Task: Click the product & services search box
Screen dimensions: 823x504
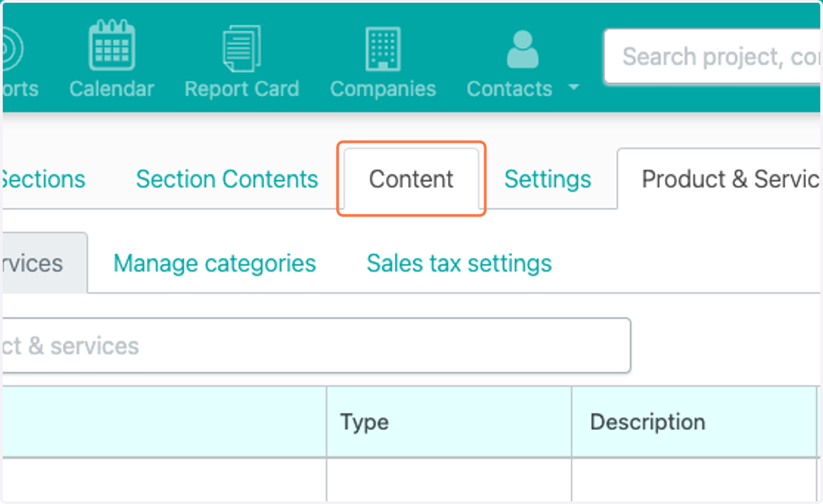Action: point(315,346)
